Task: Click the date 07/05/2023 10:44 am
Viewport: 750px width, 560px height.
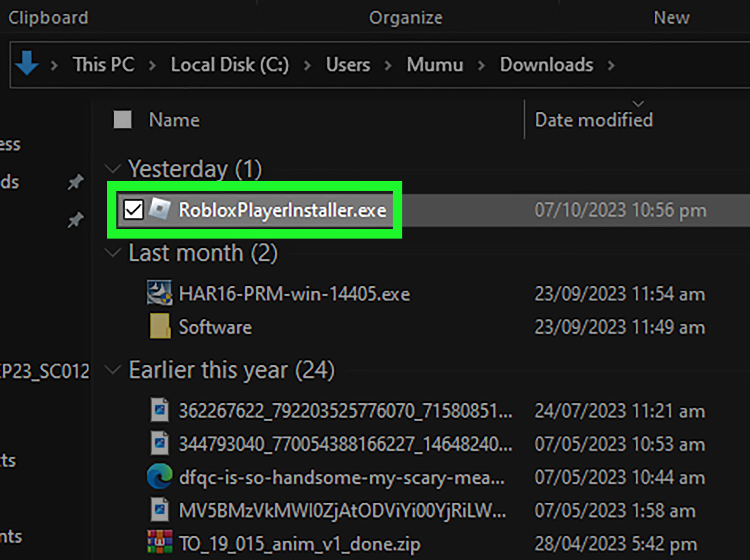Action: [x=620, y=477]
